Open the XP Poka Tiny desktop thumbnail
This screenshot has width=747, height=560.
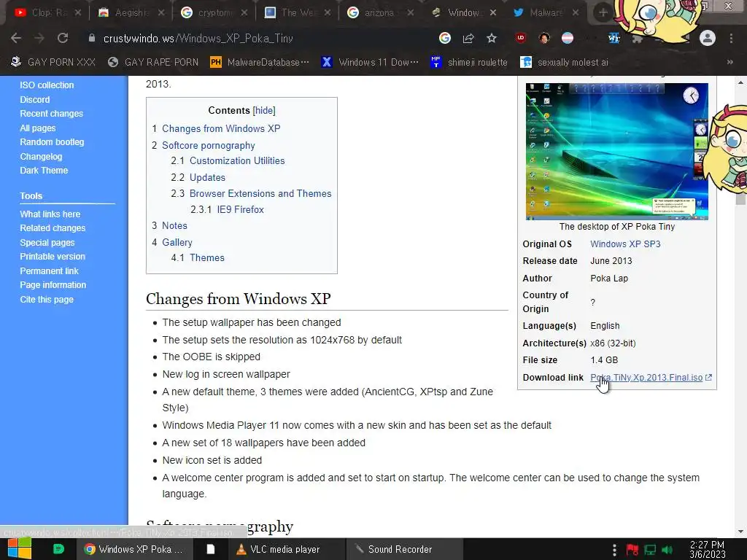(x=617, y=152)
